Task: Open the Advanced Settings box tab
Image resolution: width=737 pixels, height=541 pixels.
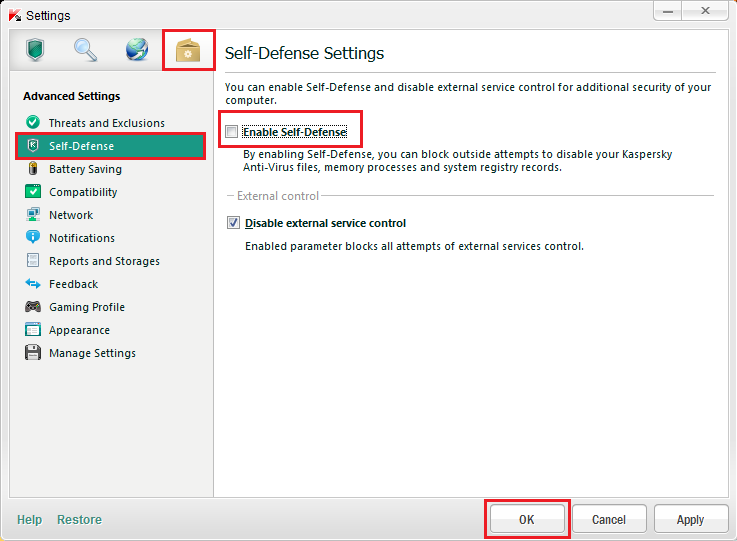Action: click(188, 51)
